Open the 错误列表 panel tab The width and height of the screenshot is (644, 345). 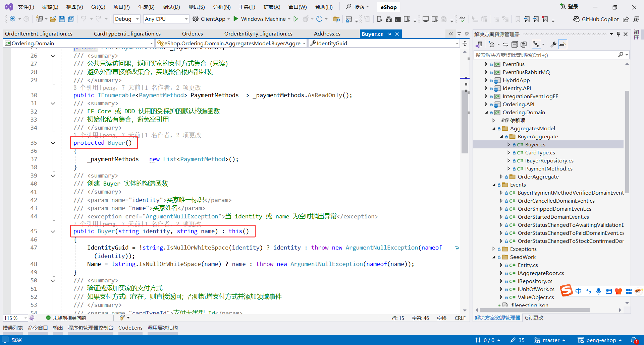(x=13, y=328)
